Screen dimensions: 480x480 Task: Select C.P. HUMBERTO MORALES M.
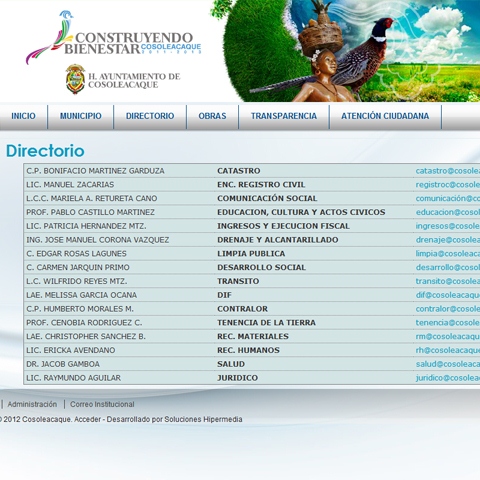coord(80,309)
